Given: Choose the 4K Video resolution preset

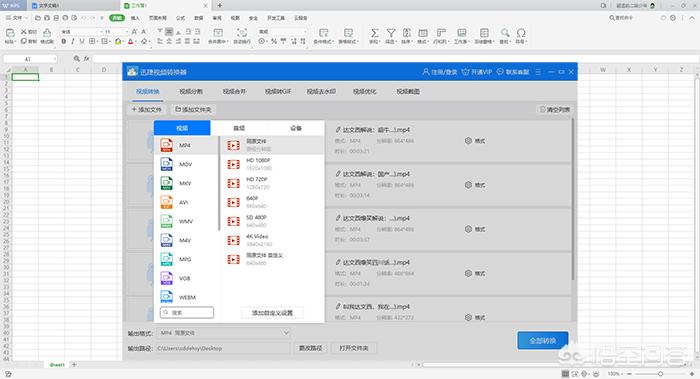Looking at the screenshot, I should click(272, 240).
